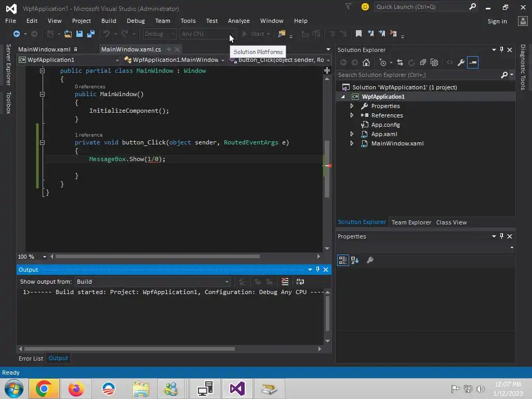Click the account avatar icon near Sign in
The width and height of the screenshot is (532, 399).
pos(523,21)
